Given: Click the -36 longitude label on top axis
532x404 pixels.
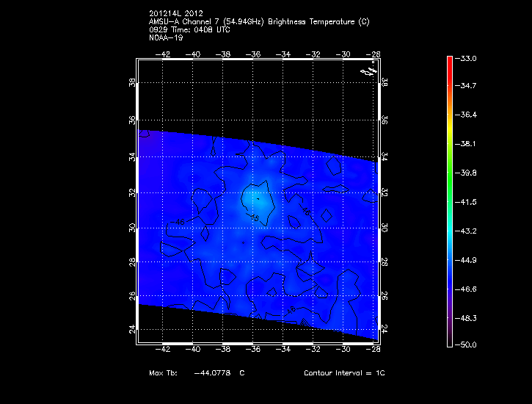Looking at the screenshot, I should click(x=253, y=54).
